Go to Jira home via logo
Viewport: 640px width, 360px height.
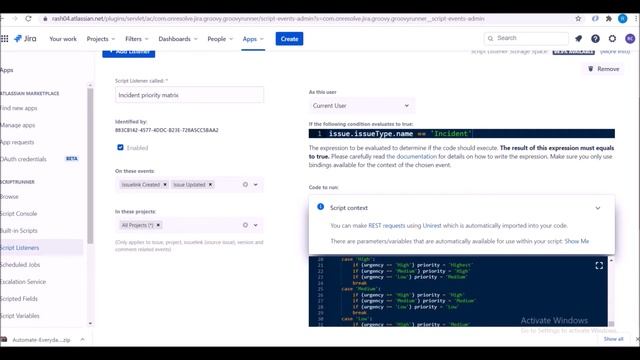(25, 39)
